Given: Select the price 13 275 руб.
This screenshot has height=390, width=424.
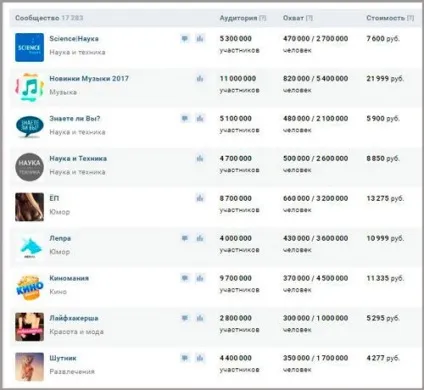Looking at the screenshot, I should coord(385,198).
